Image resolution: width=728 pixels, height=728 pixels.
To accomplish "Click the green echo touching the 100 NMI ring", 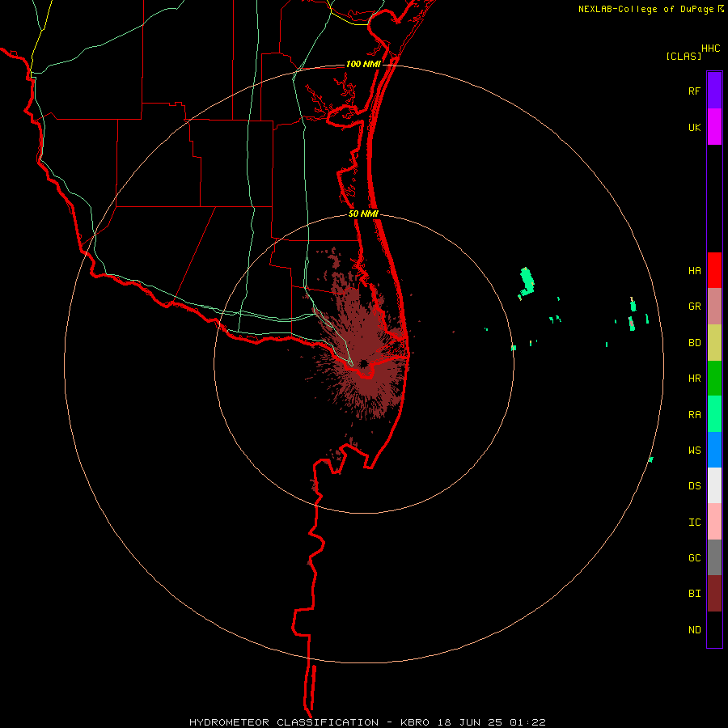I will coord(651,459).
